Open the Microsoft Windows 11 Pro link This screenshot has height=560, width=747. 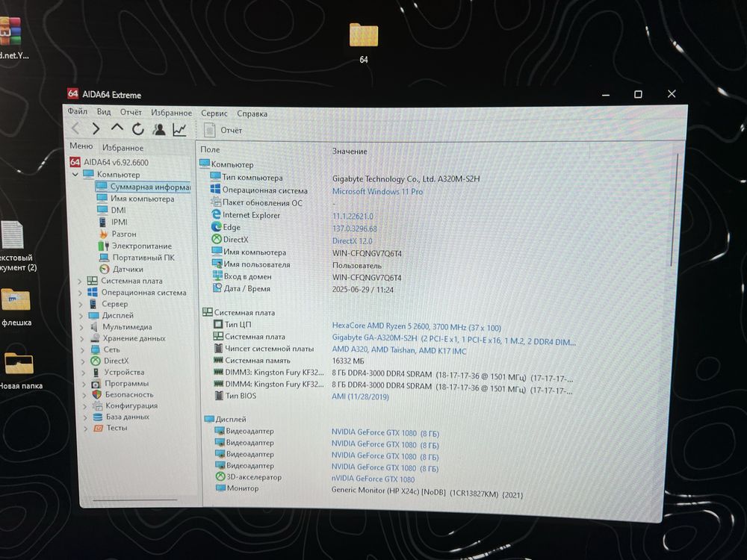377,191
